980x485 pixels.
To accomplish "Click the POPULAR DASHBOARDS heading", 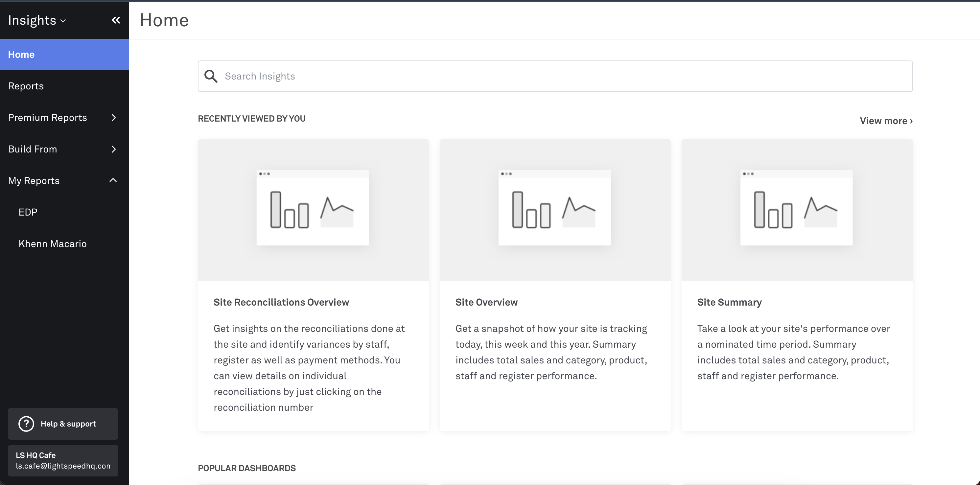I will (x=246, y=468).
